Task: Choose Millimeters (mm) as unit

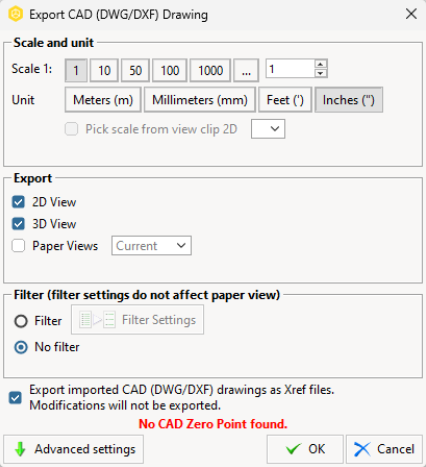Action: coord(200,100)
